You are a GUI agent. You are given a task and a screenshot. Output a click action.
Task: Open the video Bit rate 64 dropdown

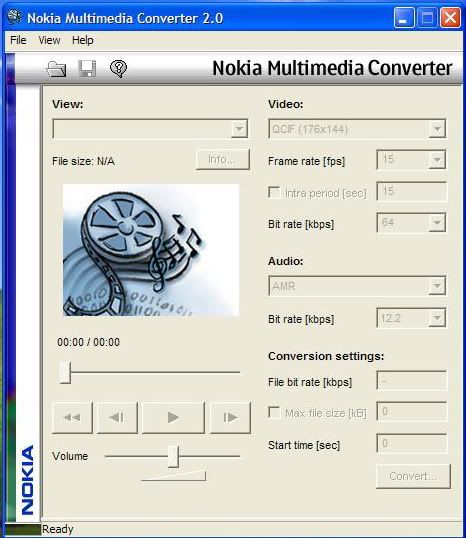click(437, 223)
